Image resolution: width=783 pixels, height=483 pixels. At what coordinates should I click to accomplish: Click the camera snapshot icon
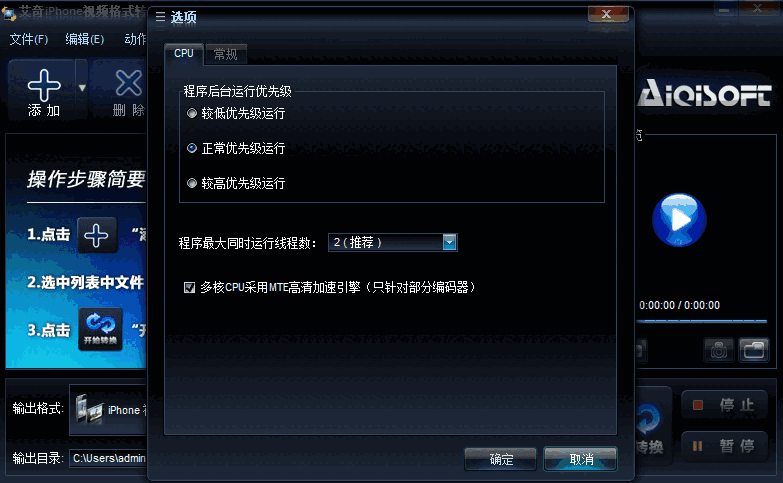719,350
